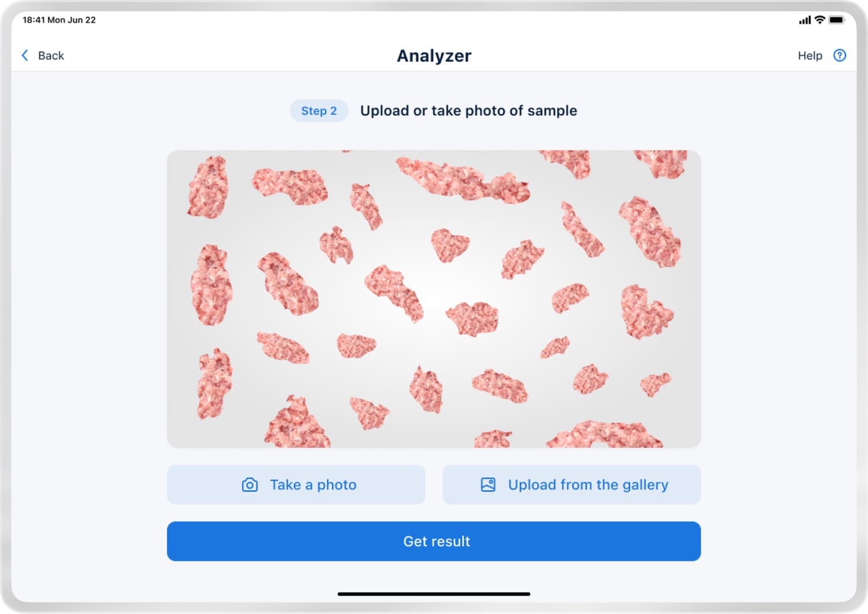Click the Analyzer page title
Screen dimensions: 868x614
(x=434, y=56)
